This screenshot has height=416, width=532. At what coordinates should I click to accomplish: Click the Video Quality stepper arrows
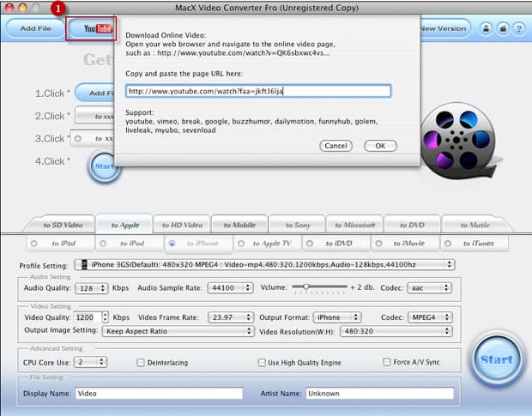click(106, 317)
